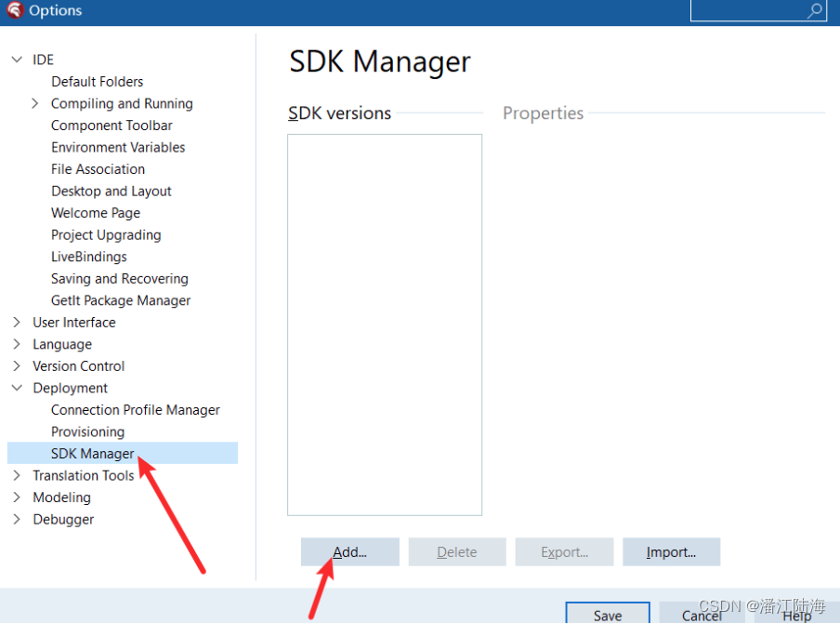
Task: Open the File Association settings
Action: point(98,168)
